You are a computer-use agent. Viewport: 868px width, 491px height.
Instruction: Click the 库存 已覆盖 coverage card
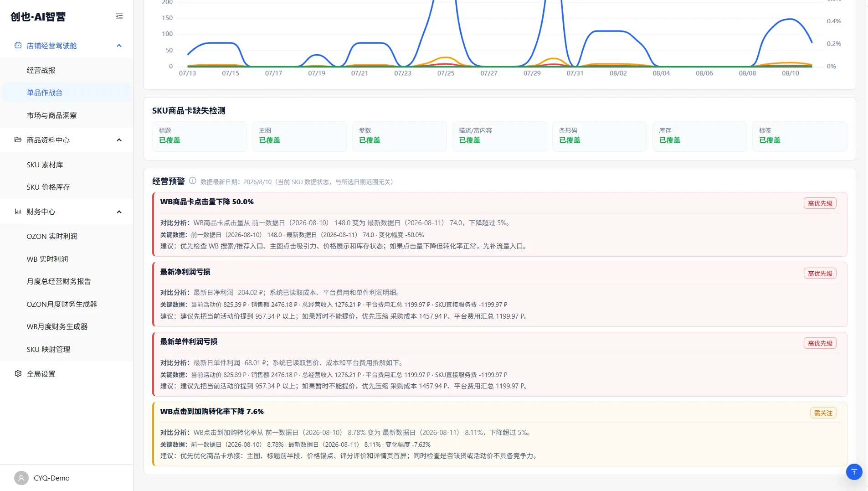tap(699, 136)
